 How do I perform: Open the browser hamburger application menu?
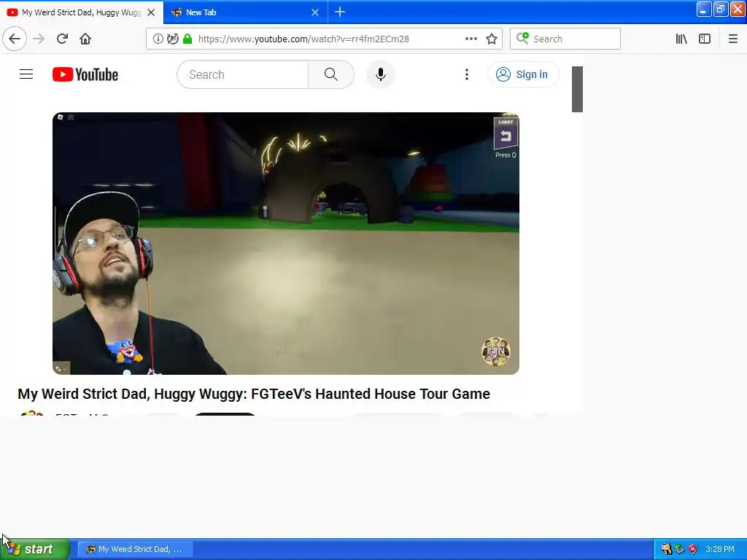[732, 39]
